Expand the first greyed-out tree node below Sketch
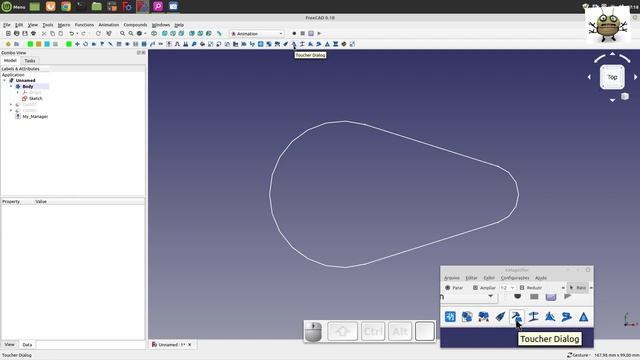The width and height of the screenshot is (640, 360). (11, 104)
